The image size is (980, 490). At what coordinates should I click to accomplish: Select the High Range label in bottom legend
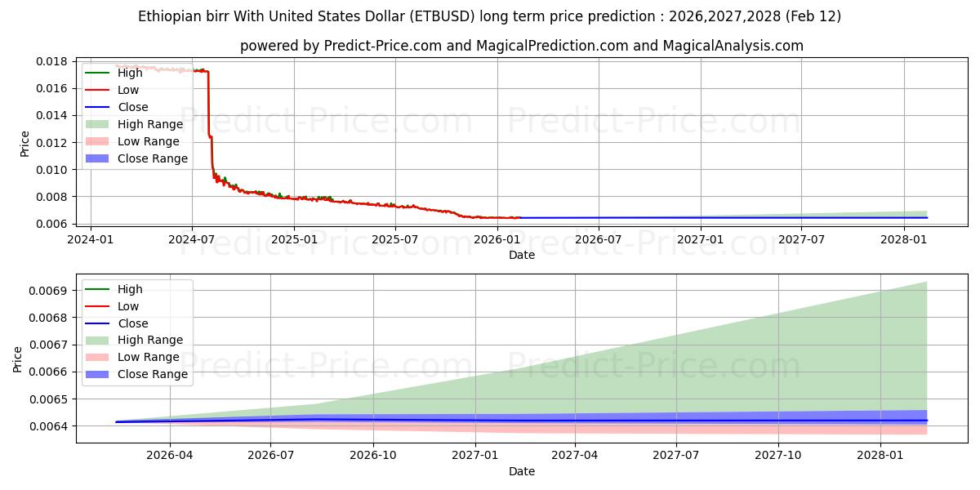(x=150, y=340)
